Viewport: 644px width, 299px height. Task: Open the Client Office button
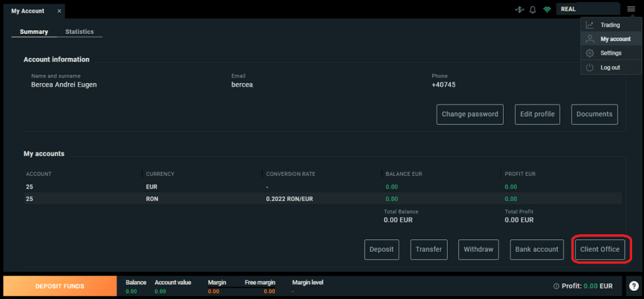[600, 249]
